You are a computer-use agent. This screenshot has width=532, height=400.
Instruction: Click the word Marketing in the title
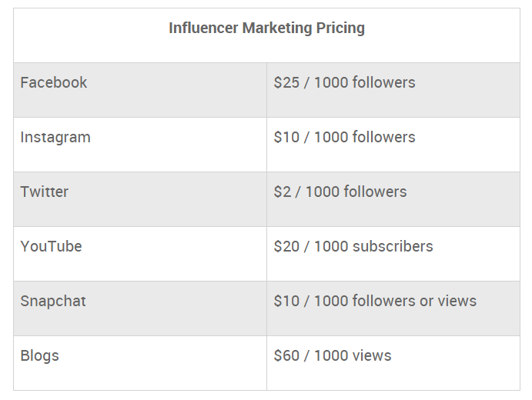(277, 28)
